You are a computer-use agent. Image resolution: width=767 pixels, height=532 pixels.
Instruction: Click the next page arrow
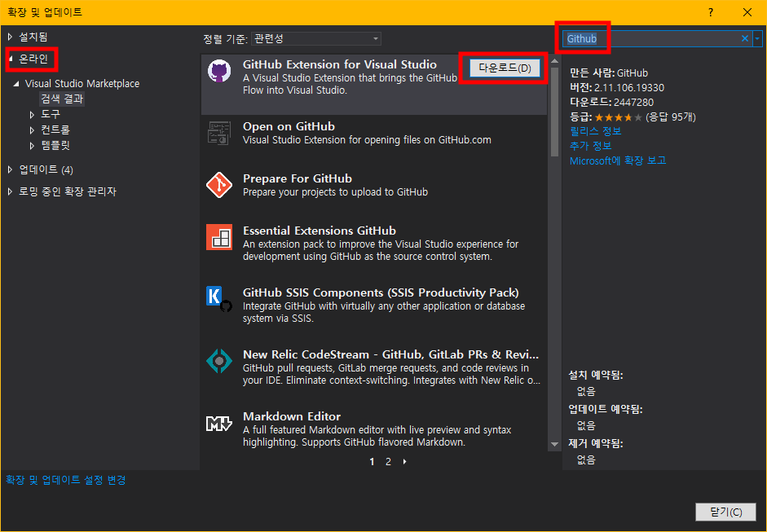(x=404, y=462)
